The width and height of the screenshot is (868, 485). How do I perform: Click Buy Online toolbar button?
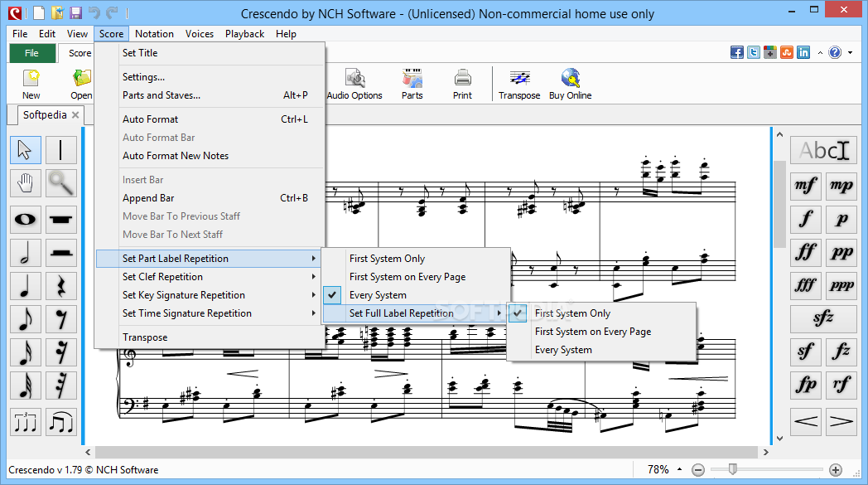point(570,85)
